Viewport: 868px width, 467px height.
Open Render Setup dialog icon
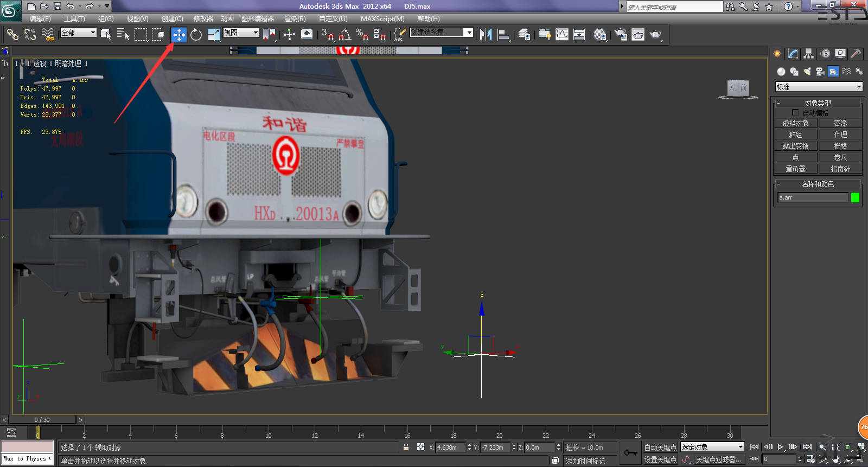(x=621, y=35)
